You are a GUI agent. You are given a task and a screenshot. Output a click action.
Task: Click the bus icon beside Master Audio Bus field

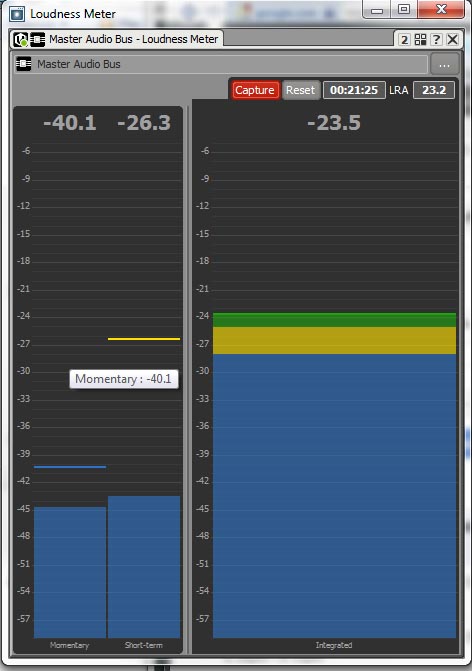coord(24,64)
